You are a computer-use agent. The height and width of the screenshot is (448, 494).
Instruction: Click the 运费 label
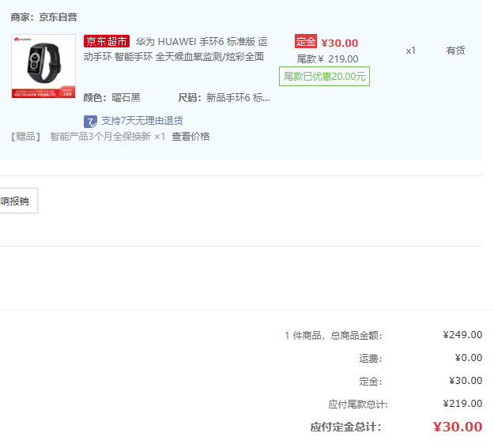[x=371, y=359]
